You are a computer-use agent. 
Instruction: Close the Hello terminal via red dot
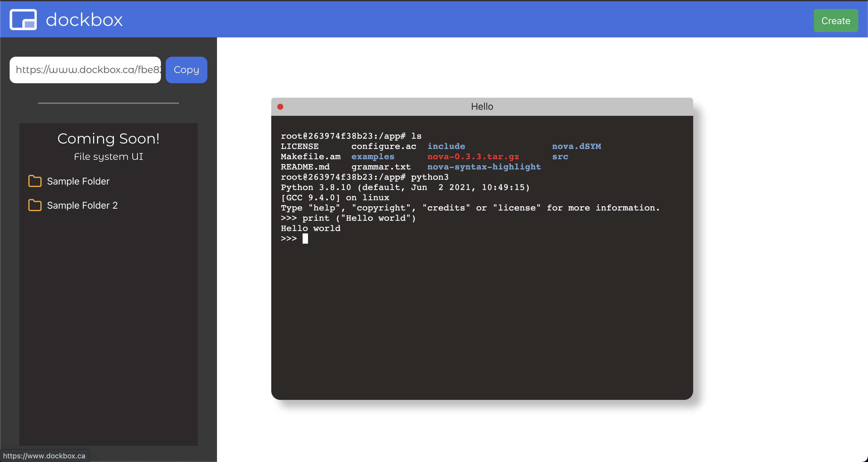pos(280,107)
